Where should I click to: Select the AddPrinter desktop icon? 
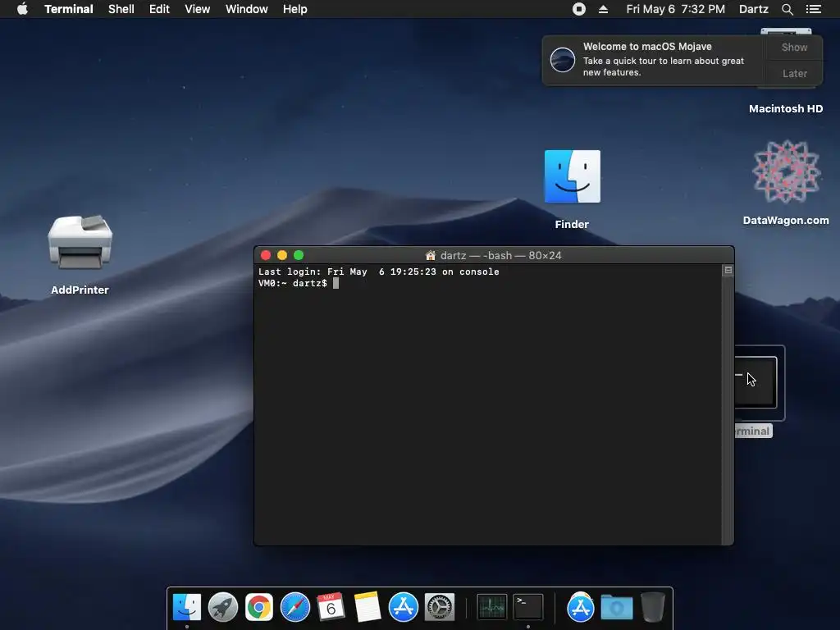[80, 241]
